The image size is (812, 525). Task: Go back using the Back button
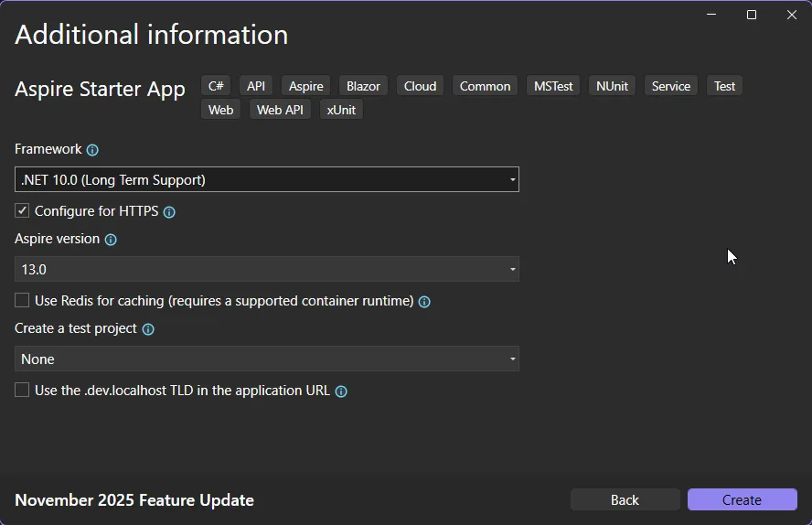[625, 499]
